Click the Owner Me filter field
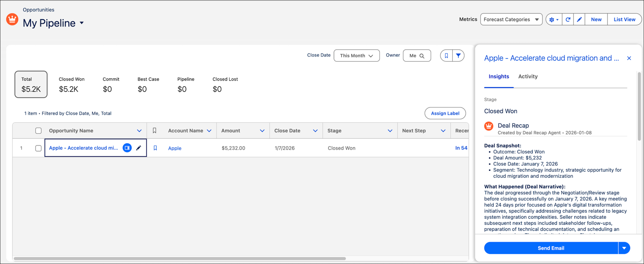This screenshot has width=644, height=264. [x=417, y=56]
